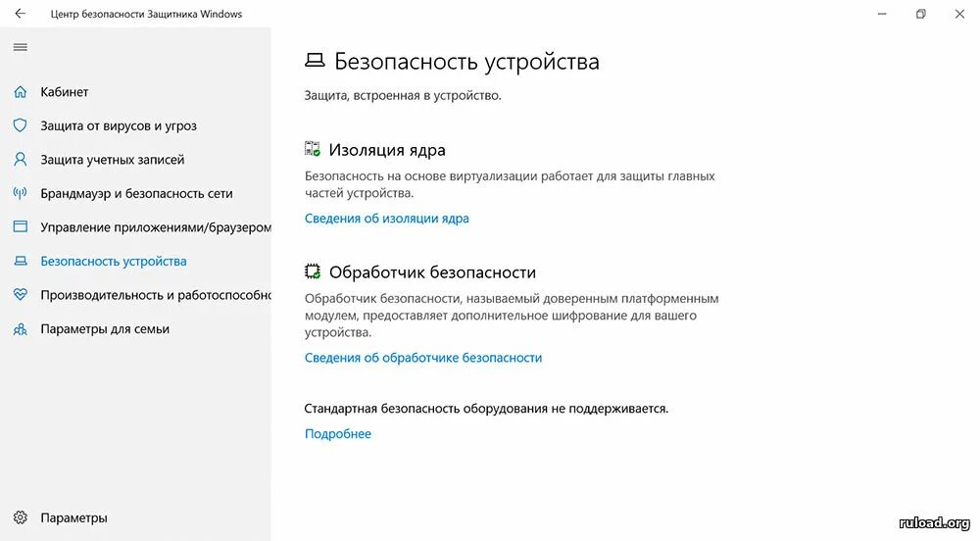Click the back arrow in title bar
Screen dimensions: 980x541
21,13
